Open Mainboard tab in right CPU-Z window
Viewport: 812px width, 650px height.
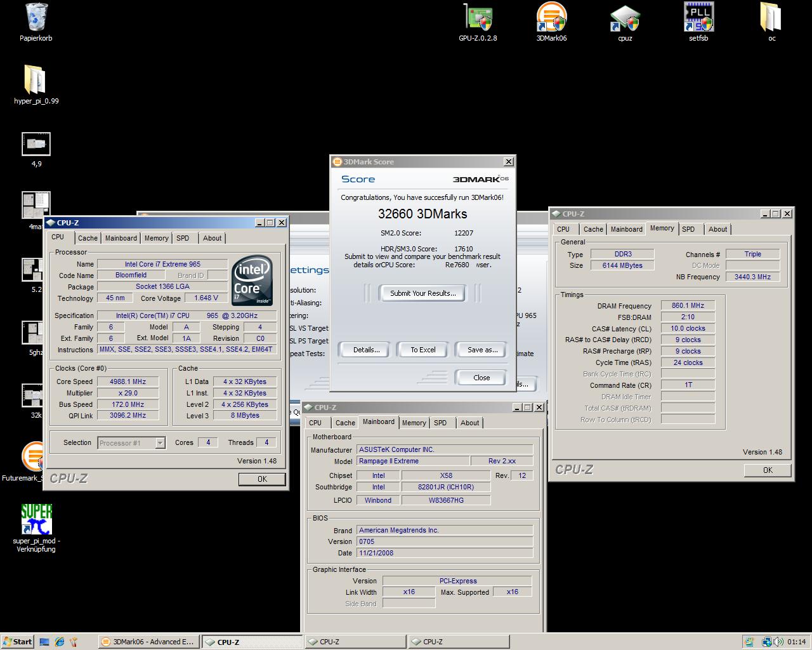pos(626,229)
